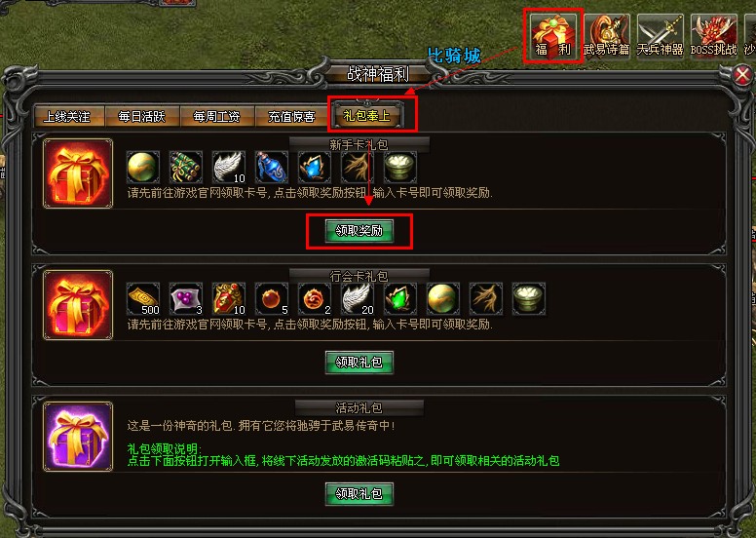
Task: Switch to the 充值惊喜 tab
Action: point(291,116)
